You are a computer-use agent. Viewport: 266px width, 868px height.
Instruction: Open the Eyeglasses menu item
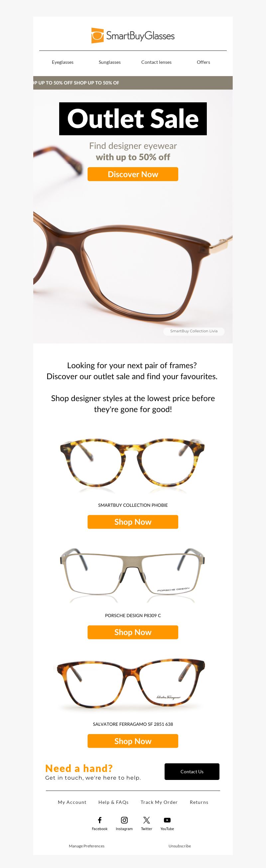pos(63,62)
